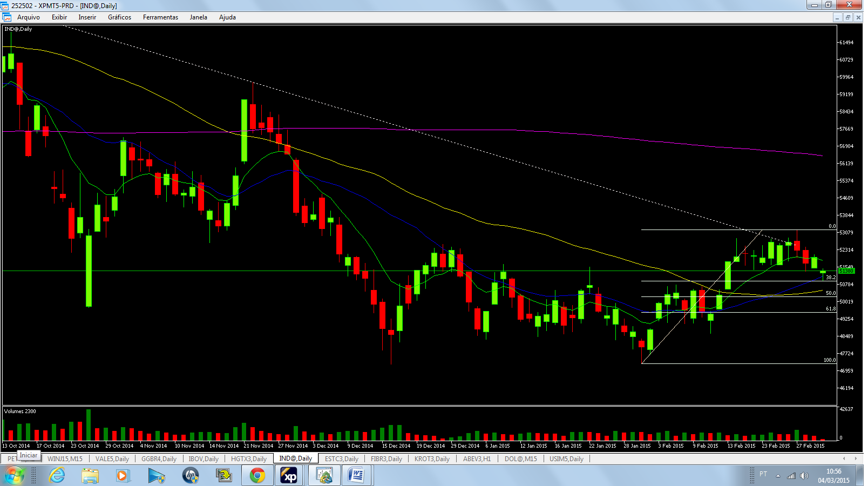The width and height of the screenshot is (868, 486).
Task: Switch to USIM5,Daily chart tab
Action: [567, 459]
